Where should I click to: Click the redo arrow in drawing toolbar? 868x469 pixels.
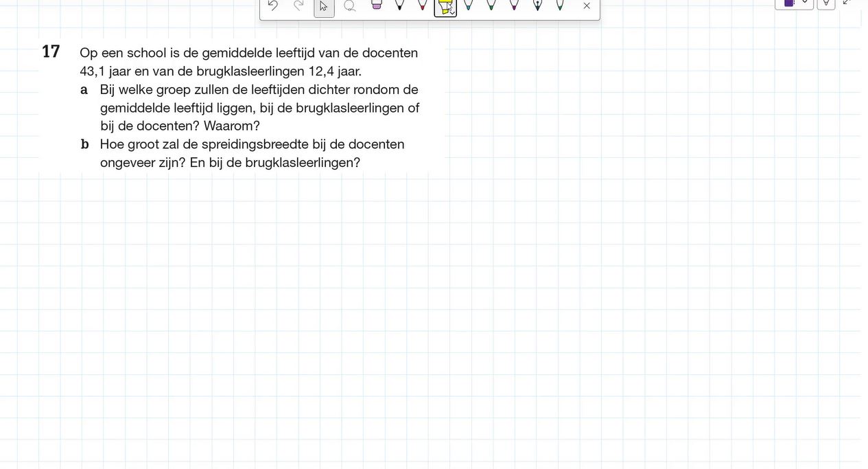pos(298,5)
